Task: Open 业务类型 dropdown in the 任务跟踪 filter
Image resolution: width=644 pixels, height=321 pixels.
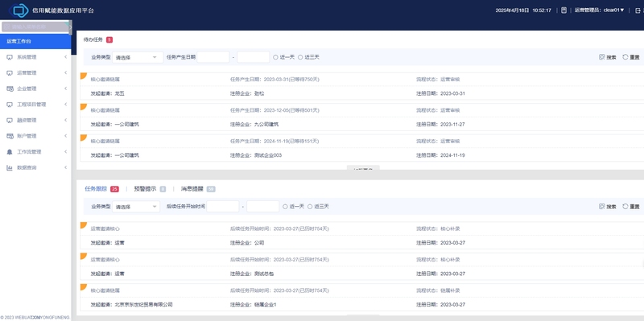Action: [x=136, y=207]
